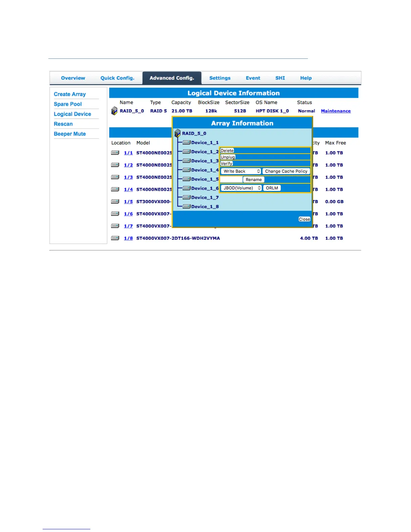411x532 pixels.
Task: Open the 1/1 location link
Action: point(128,153)
